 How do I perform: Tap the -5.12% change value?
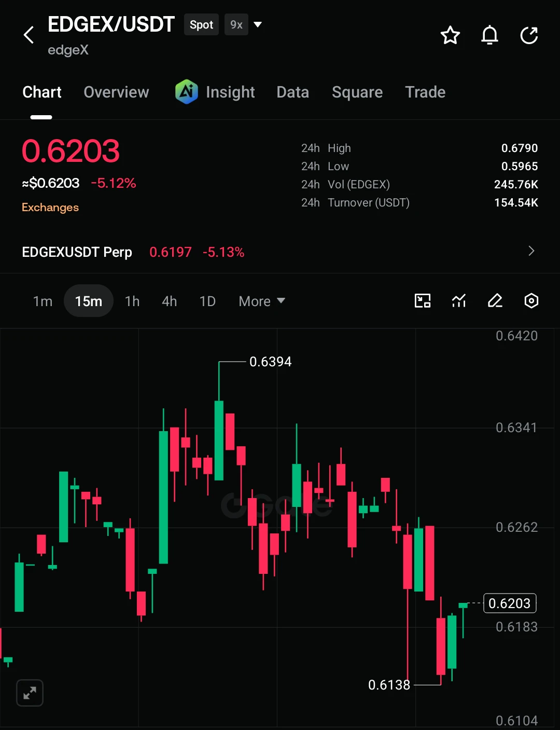[114, 183]
